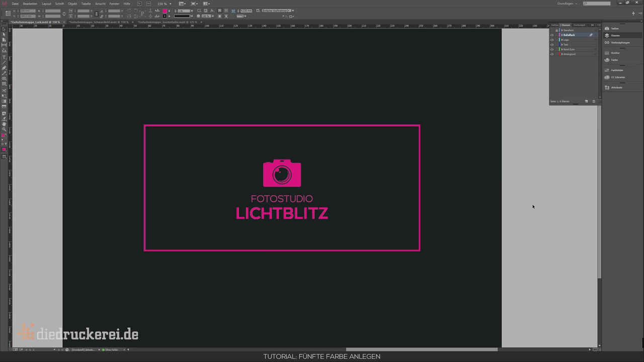
Task: Click the vertical scrollbar of the document
Action: tap(599, 191)
